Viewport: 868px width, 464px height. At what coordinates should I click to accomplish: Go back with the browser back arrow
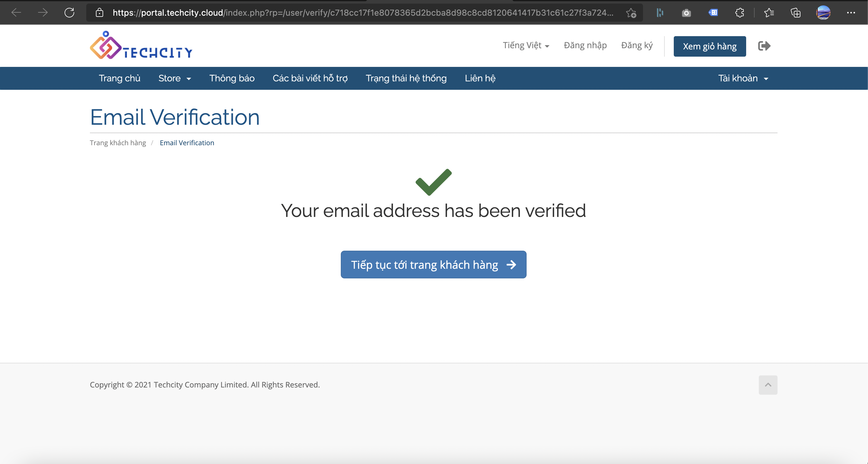[16, 13]
